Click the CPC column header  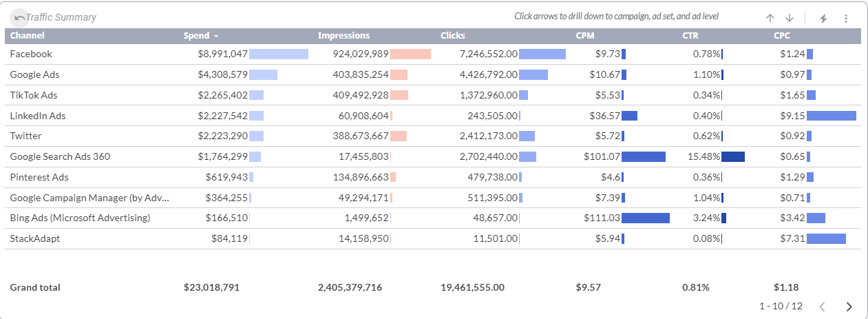coord(783,36)
